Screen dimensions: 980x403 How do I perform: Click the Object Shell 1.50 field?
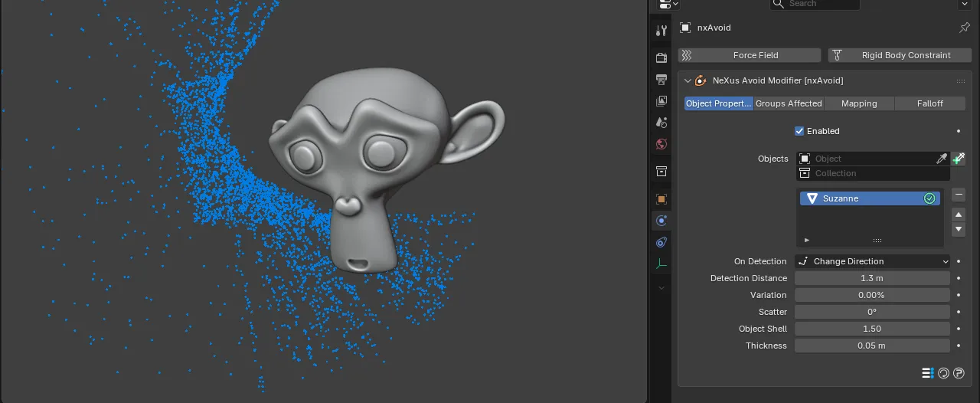point(872,329)
